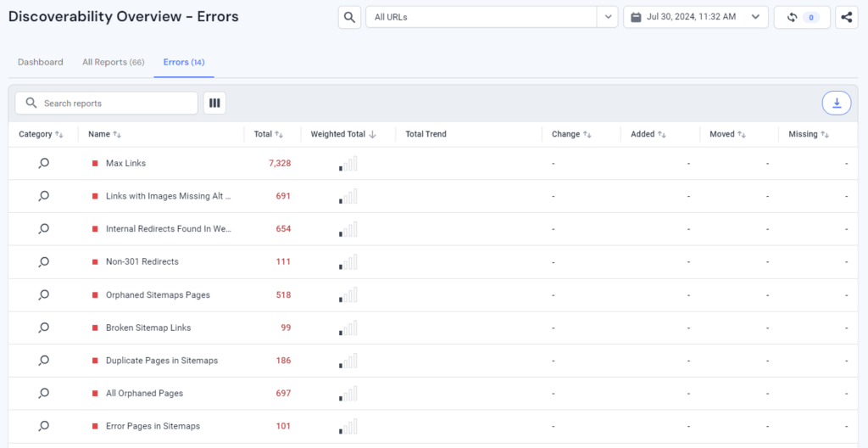Click category icon in Broken Sitemap Links row
The height and width of the screenshot is (448, 868).
(x=44, y=328)
